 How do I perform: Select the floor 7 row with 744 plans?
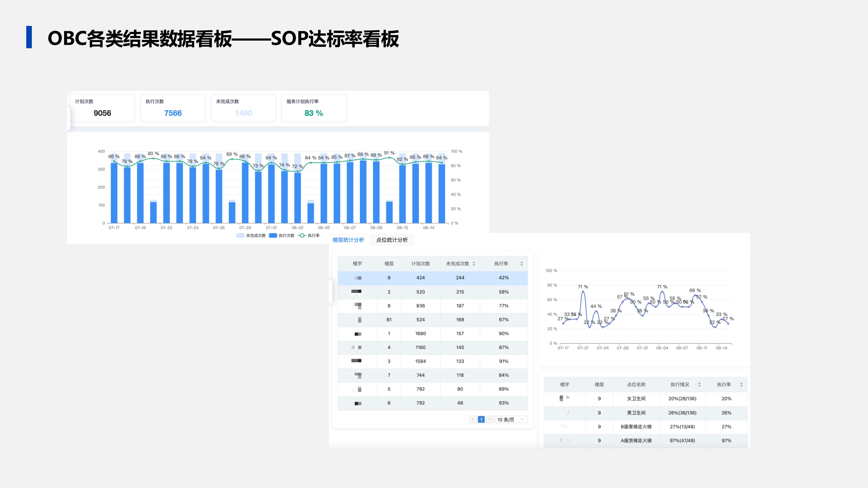tap(432, 375)
